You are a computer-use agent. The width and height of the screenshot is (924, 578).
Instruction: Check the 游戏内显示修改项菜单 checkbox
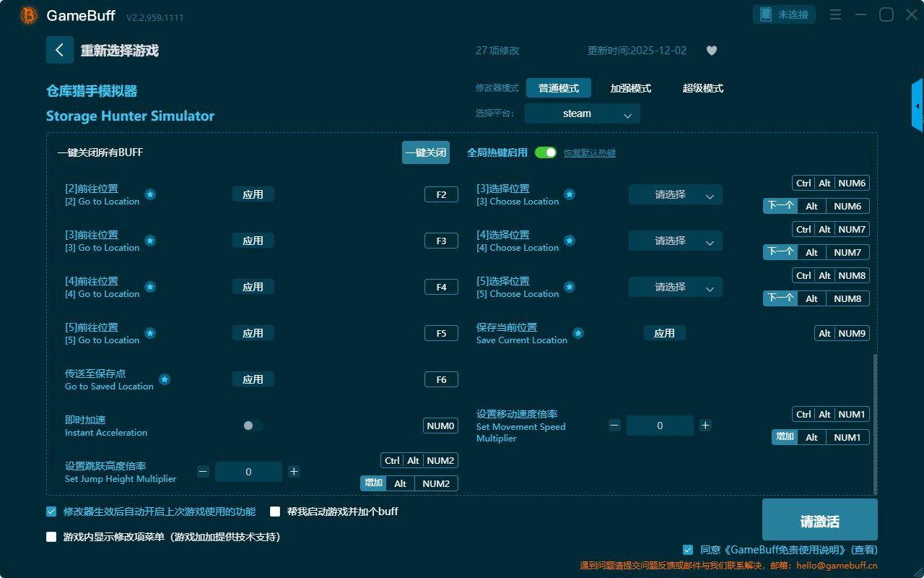pyautogui.click(x=51, y=537)
